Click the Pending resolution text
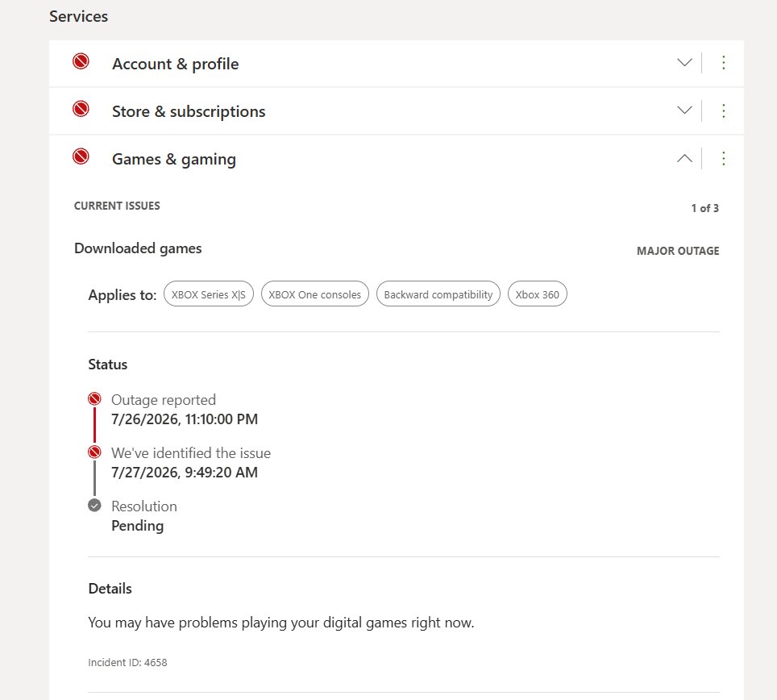The width and height of the screenshot is (777, 700). click(137, 526)
